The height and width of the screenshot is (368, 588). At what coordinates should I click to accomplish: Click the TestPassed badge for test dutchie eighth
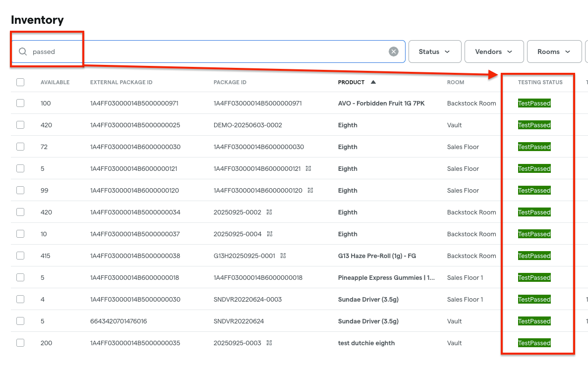534,343
